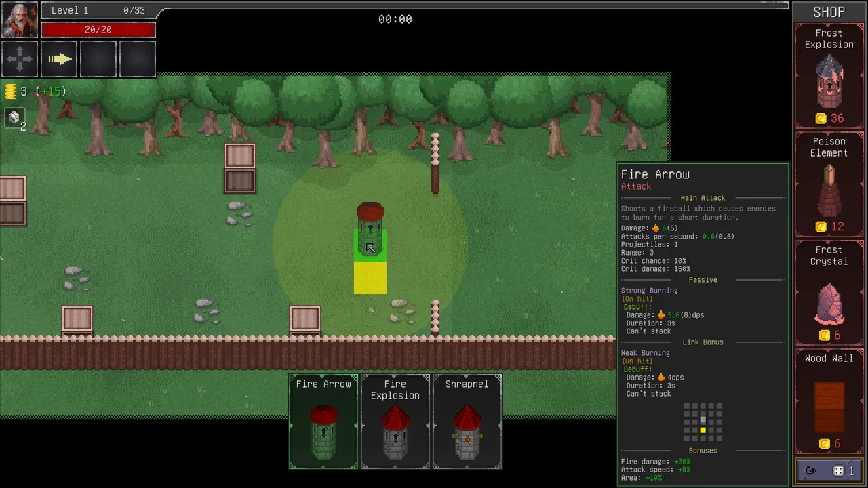This screenshot has width=868, height=488.
Task: Click the link bonus grid diagram
Action: (x=703, y=421)
